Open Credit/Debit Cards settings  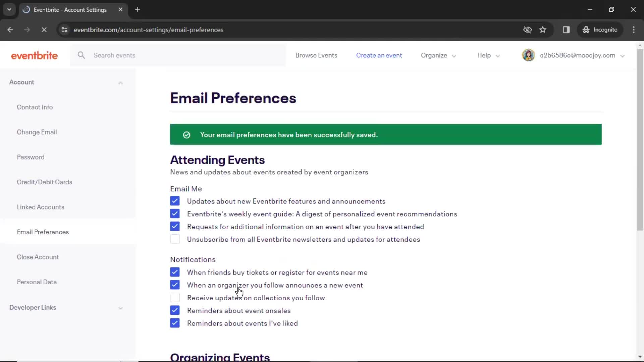[45, 182]
